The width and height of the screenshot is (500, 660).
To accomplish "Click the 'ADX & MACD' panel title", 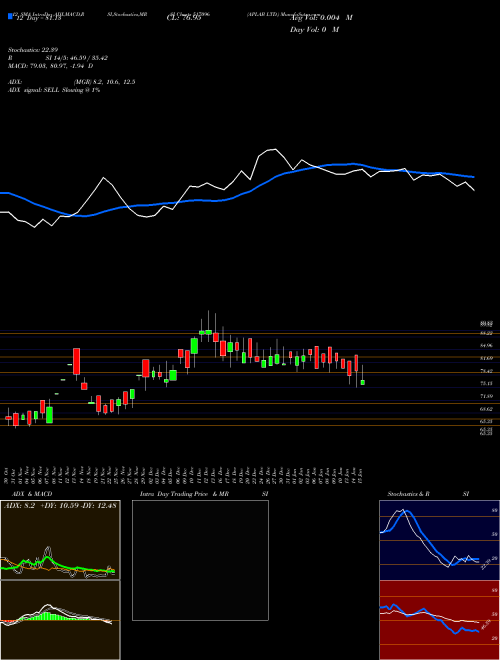I will (x=32, y=494).
